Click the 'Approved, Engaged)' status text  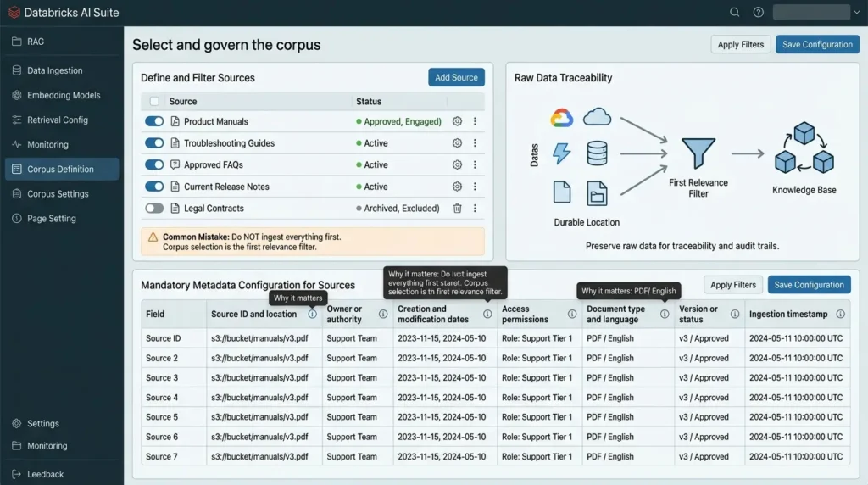(x=403, y=121)
